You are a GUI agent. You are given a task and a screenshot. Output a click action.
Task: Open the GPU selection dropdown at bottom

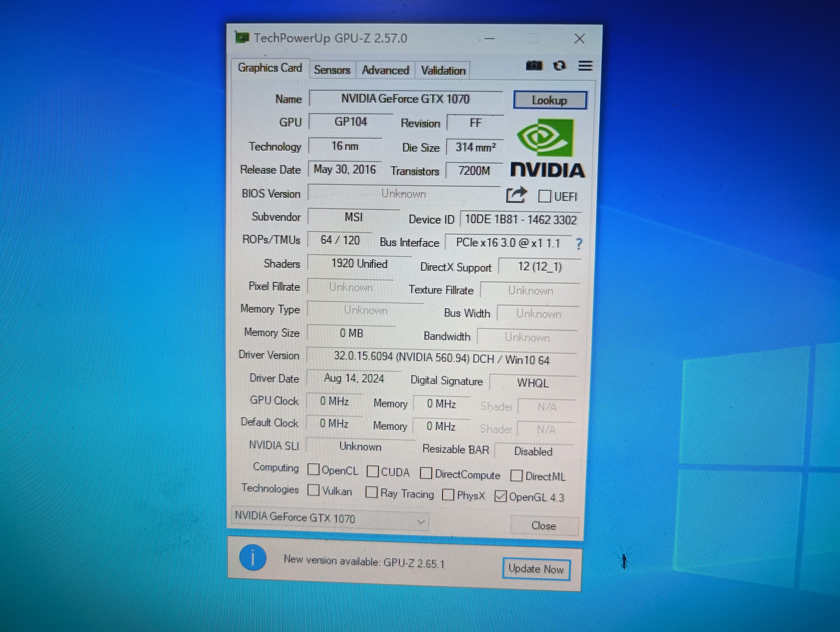330,518
